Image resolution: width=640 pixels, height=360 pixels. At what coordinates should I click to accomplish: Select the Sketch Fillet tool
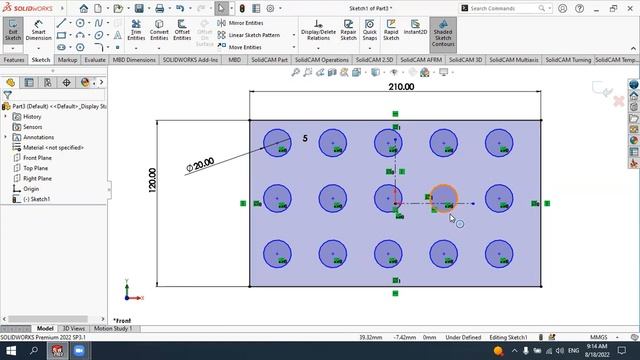coord(99,47)
